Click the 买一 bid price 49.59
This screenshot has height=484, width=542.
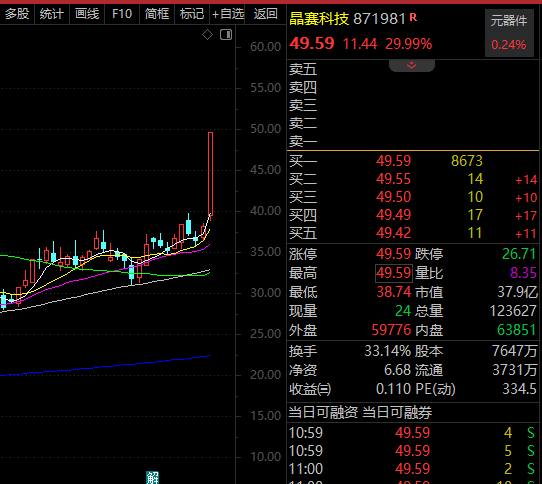click(x=393, y=161)
